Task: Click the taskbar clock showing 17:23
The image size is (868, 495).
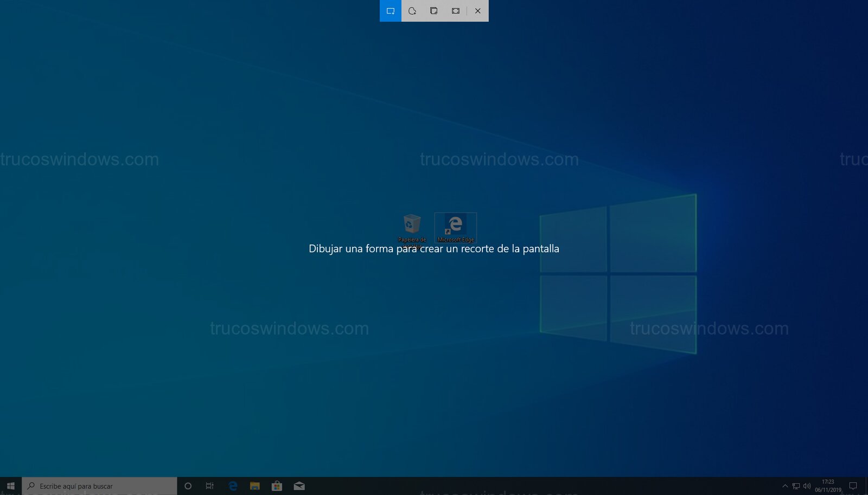Action: [x=828, y=486]
